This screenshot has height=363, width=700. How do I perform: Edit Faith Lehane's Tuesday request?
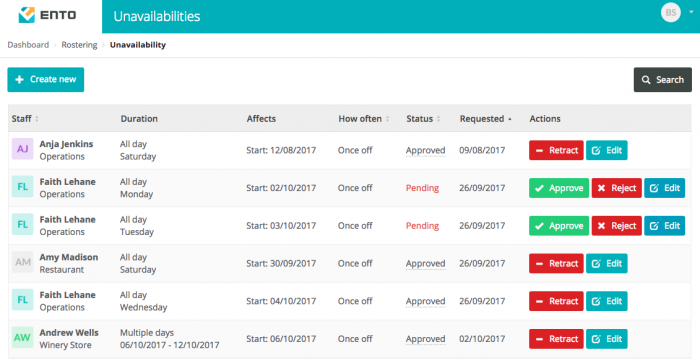(x=664, y=226)
